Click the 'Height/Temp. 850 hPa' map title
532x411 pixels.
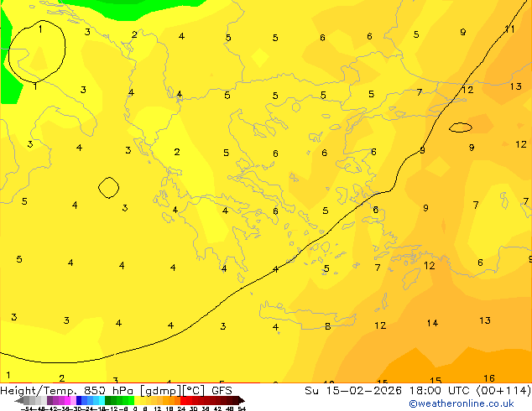(66, 391)
